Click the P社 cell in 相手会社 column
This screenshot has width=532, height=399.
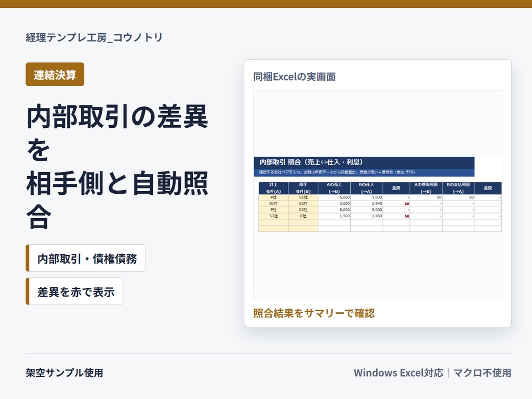point(303,216)
